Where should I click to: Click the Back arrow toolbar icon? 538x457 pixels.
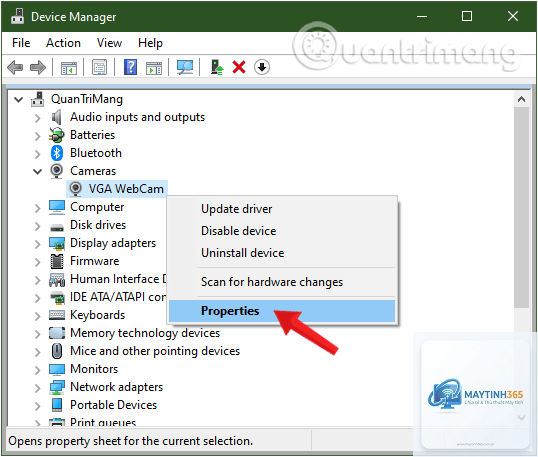(15, 67)
